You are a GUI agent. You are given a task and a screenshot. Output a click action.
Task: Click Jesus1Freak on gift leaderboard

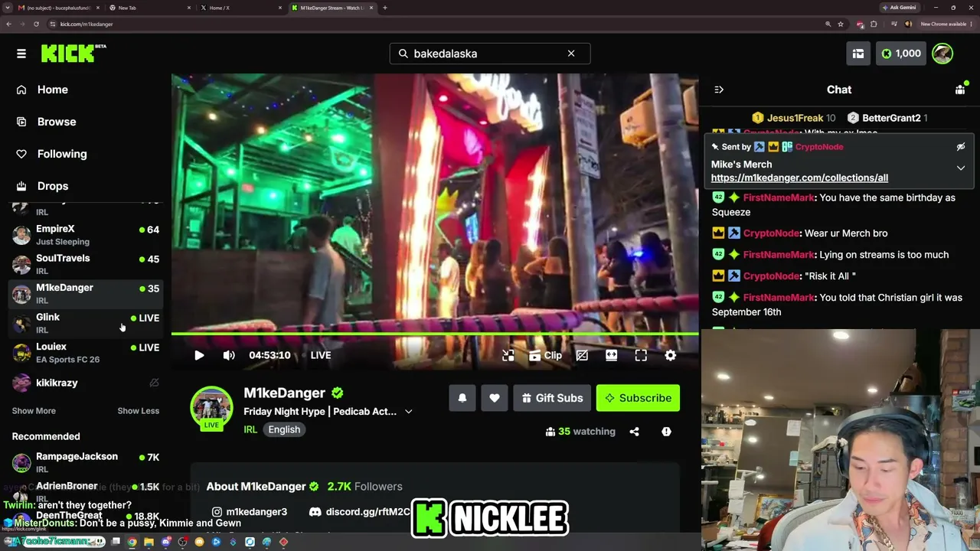pos(795,118)
